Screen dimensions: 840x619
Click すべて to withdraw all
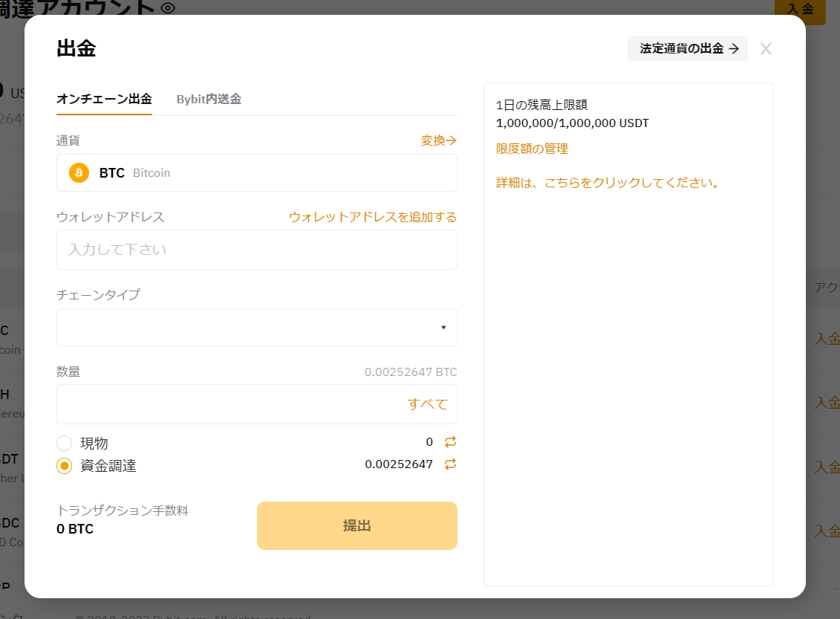[x=428, y=404]
